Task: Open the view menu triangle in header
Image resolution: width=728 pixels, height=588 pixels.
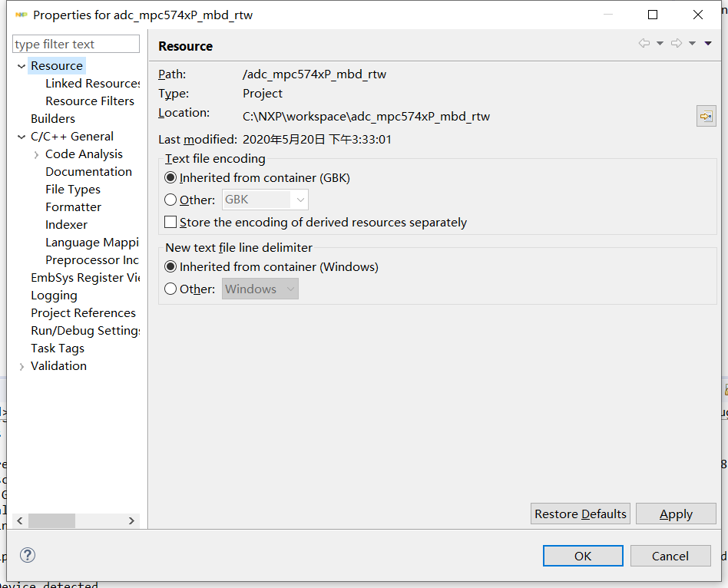Action: click(708, 44)
